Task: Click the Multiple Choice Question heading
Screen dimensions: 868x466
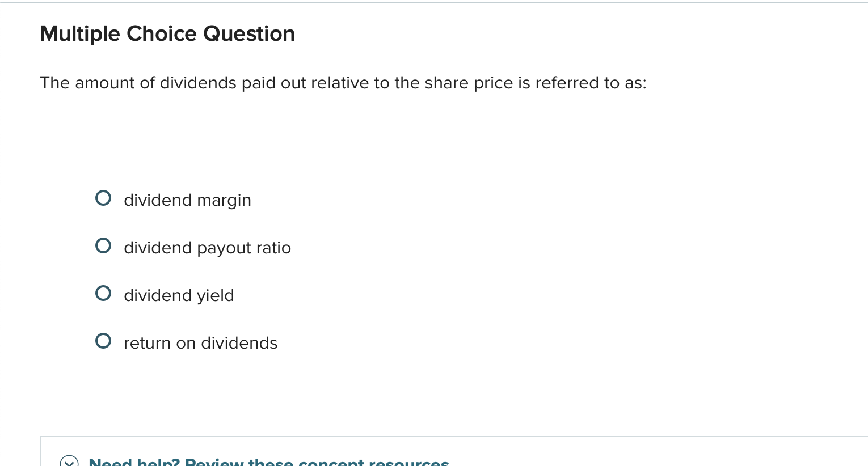Action: click(x=167, y=33)
